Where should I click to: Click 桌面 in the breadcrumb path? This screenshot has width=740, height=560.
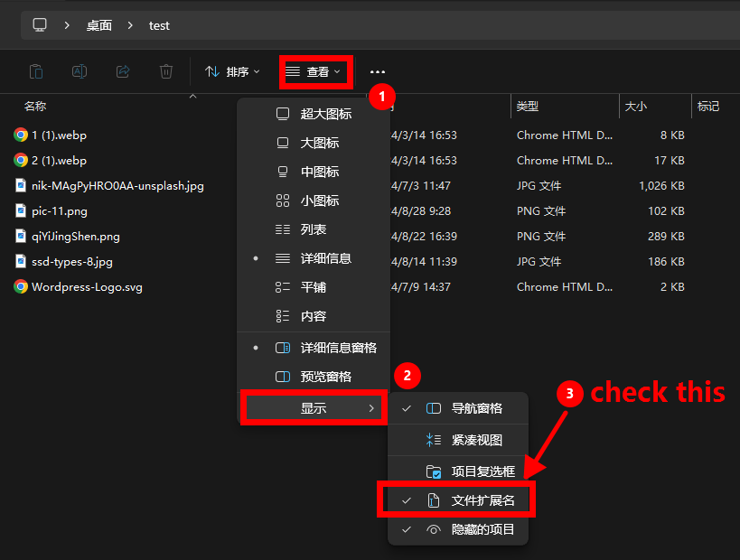pos(99,25)
